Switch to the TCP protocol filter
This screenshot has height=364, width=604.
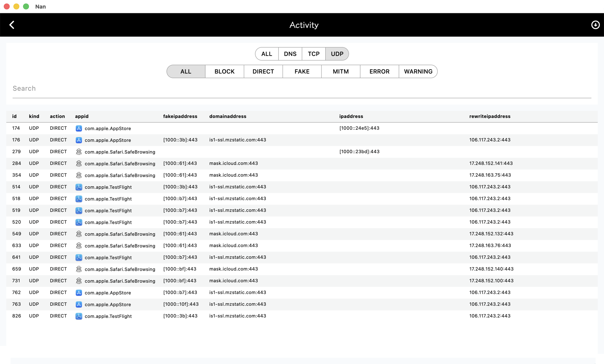pos(313,54)
